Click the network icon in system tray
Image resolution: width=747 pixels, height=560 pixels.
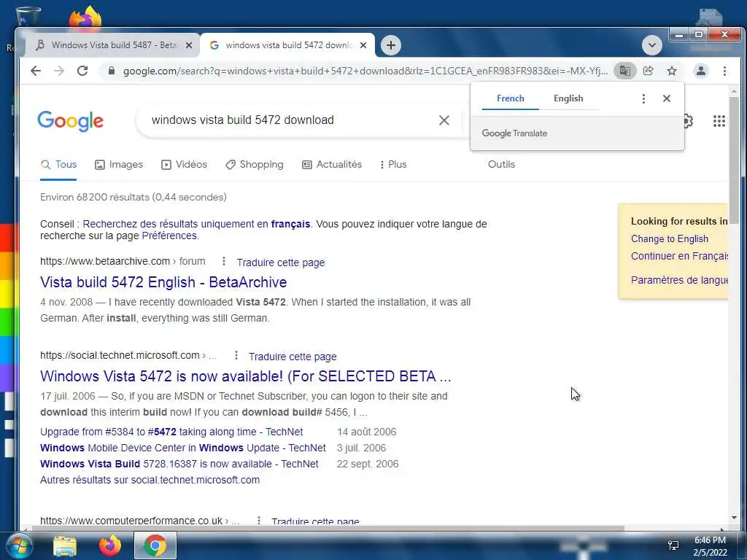(673, 545)
